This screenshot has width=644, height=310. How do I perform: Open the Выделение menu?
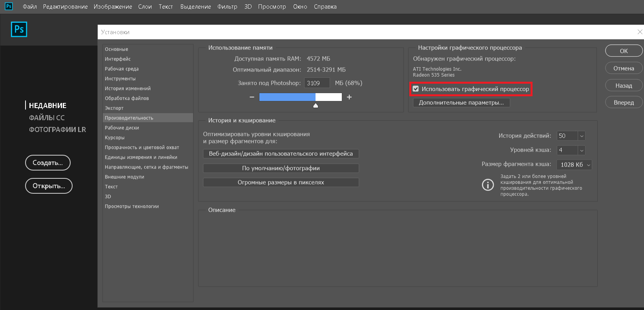[195, 7]
